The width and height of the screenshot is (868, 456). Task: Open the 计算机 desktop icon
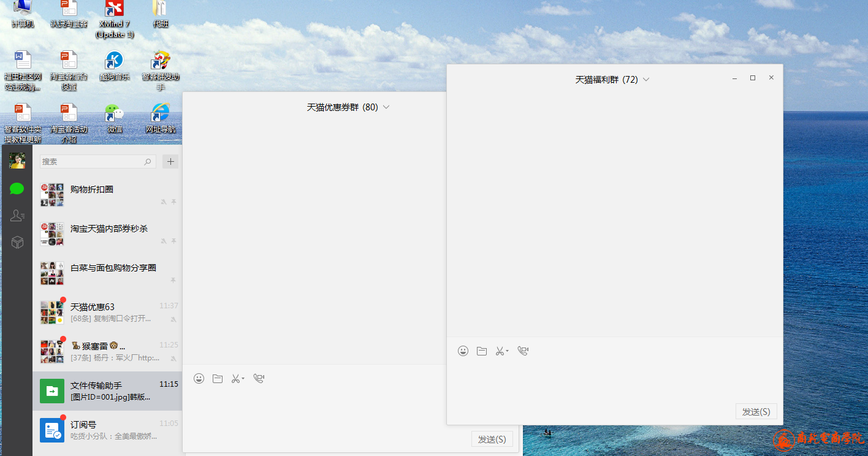(x=23, y=13)
